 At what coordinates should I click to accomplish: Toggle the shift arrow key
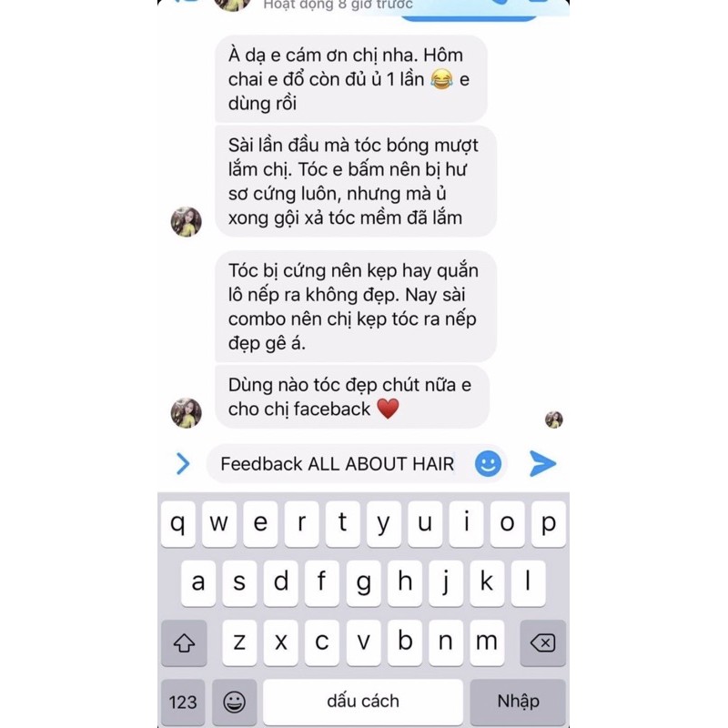184,643
